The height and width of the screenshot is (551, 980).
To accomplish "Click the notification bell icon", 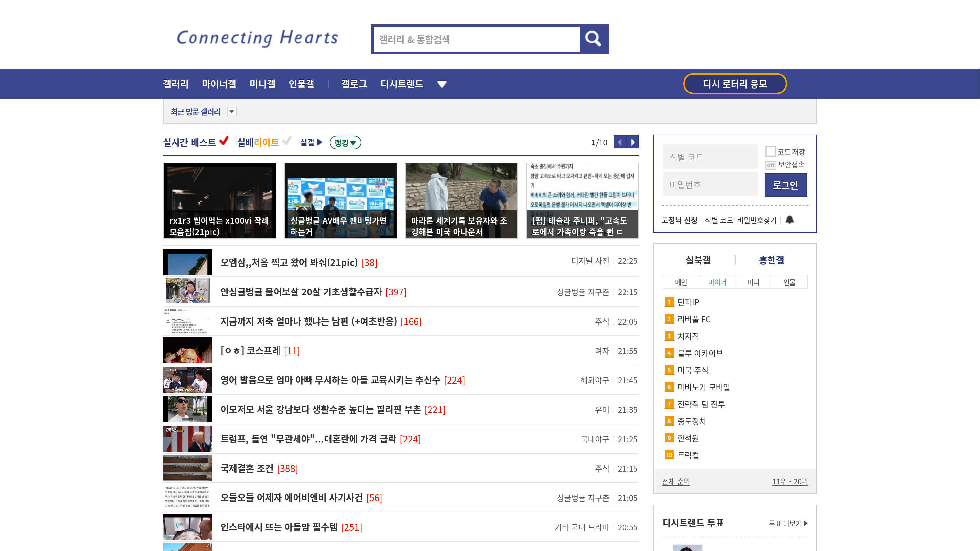I will [x=790, y=220].
